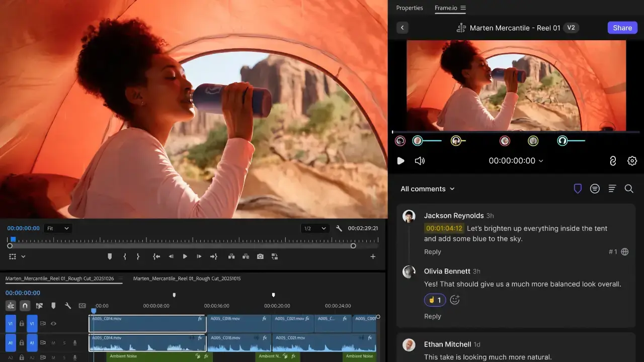Toggle the eye visibility icon on track V1

pyautogui.click(x=53, y=323)
